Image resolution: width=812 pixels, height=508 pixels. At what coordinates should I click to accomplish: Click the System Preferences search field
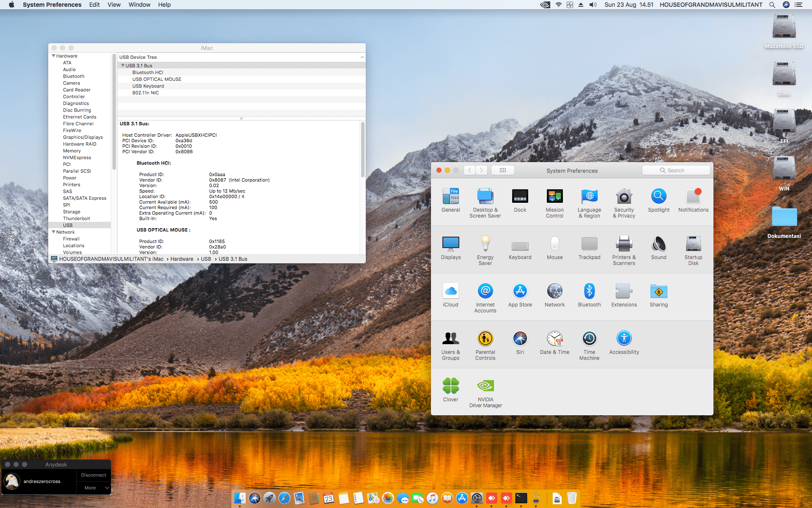[x=676, y=170]
